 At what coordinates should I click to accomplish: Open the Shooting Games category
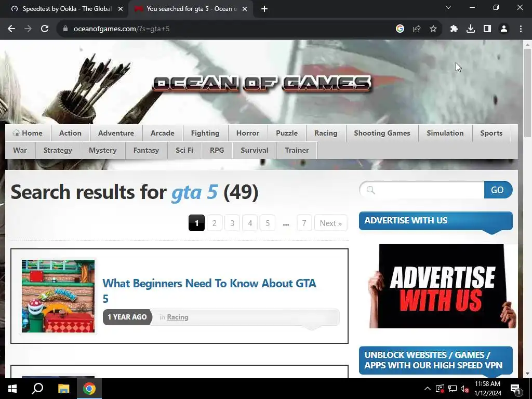click(382, 133)
